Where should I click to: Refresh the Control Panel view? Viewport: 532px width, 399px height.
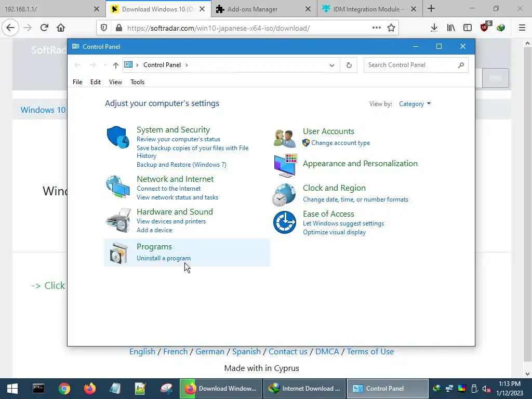tap(349, 65)
